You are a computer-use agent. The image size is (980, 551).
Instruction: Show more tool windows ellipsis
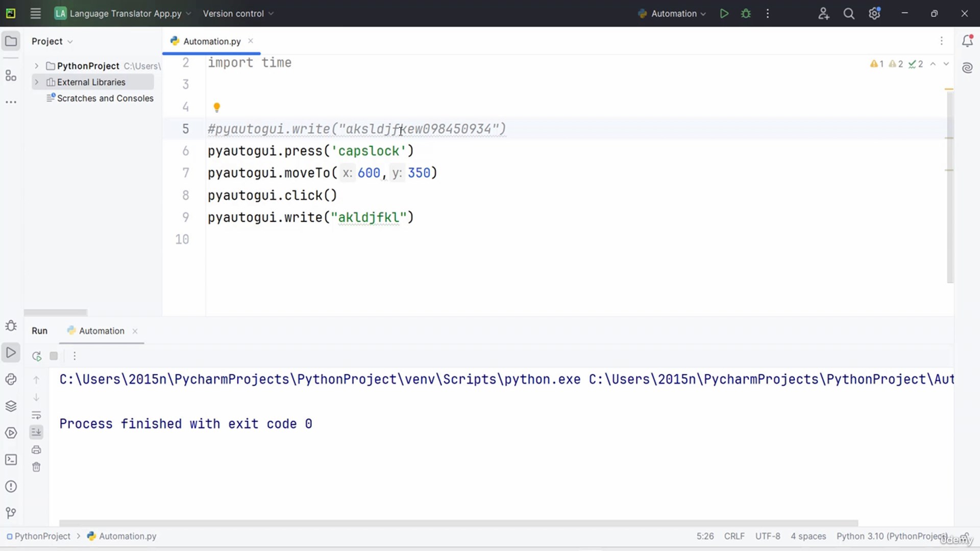coord(11,102)
